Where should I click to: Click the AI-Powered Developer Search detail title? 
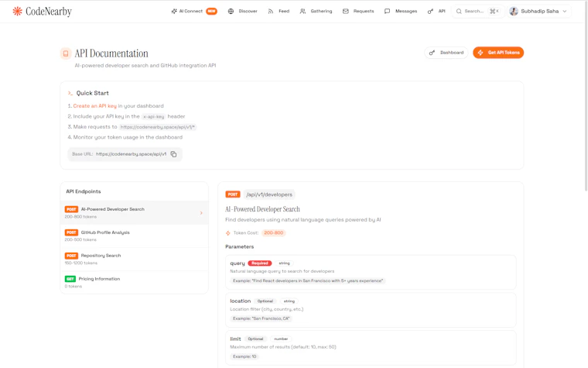(x=262, y=209)
